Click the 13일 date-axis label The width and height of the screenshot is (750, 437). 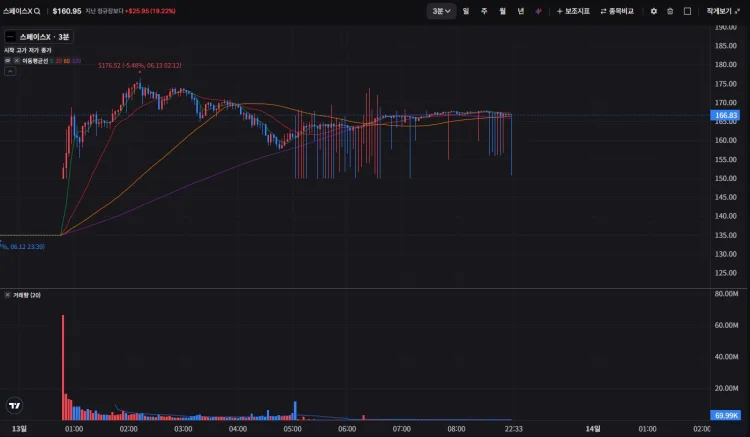(19, 429)
